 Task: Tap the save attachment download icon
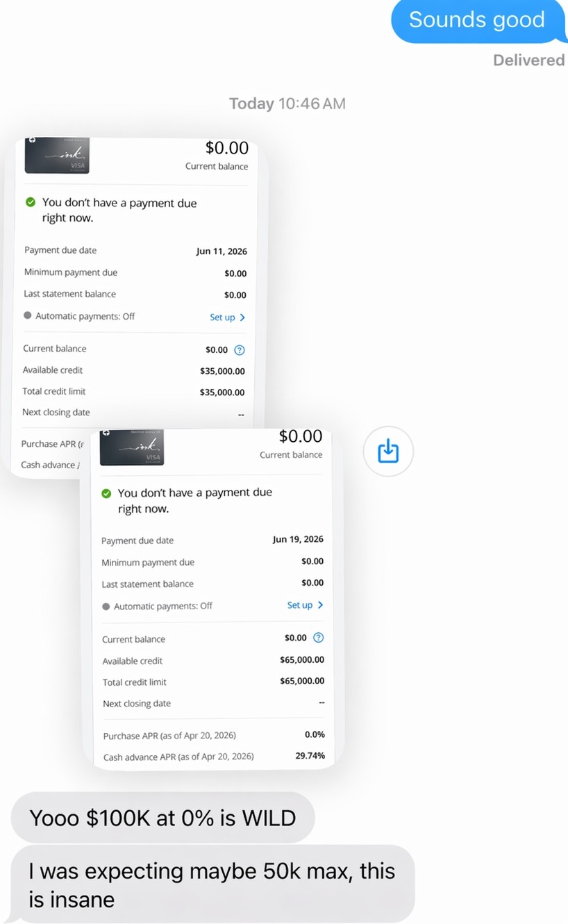(388, 452)
